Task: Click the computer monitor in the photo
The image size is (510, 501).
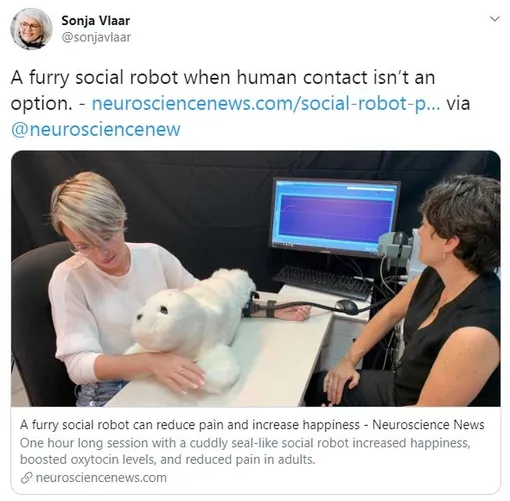Action: pos(335,218)
